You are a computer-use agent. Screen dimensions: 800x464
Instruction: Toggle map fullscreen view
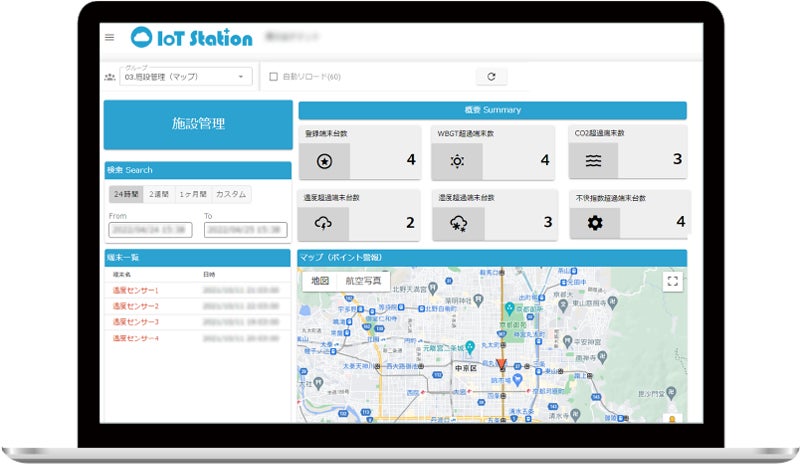[672, 282]
